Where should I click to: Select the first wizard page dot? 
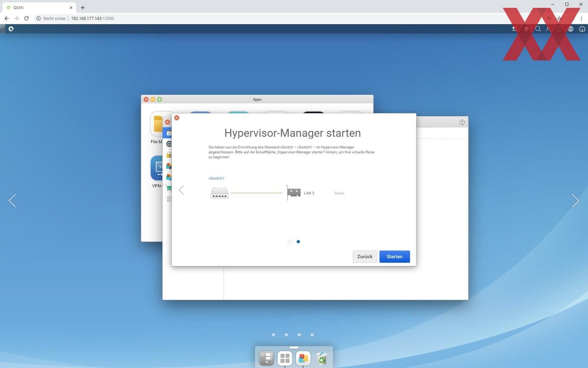tap(290, 242)
